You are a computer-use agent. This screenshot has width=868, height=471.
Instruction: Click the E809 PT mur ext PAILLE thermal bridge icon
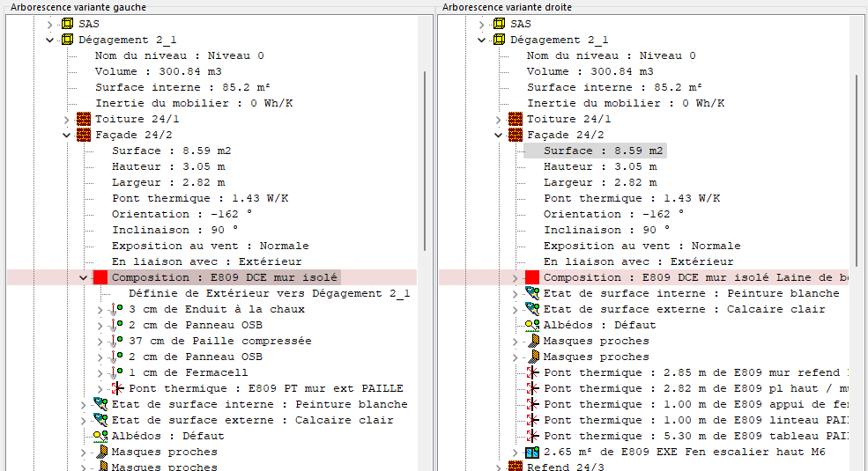coord(117,388)
